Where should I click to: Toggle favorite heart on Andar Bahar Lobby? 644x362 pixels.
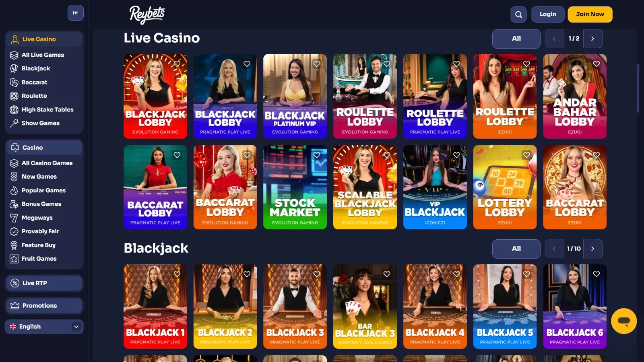click(x=597, y=64)
